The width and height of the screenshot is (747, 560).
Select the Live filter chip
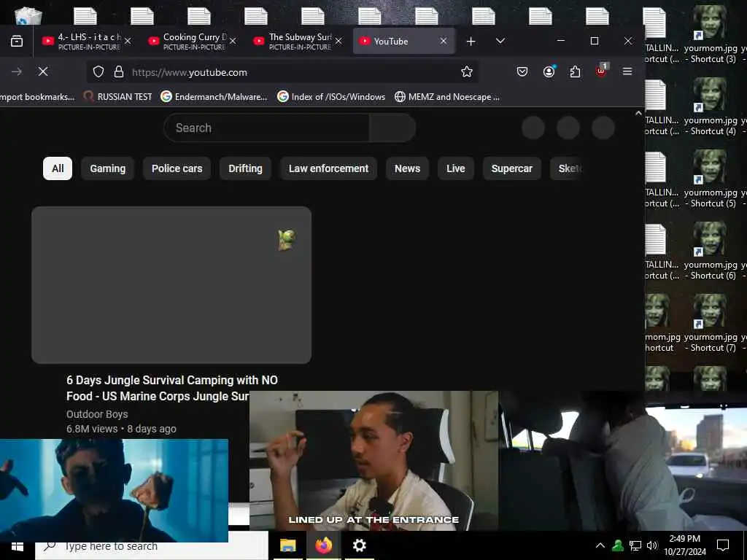[455, 168]
